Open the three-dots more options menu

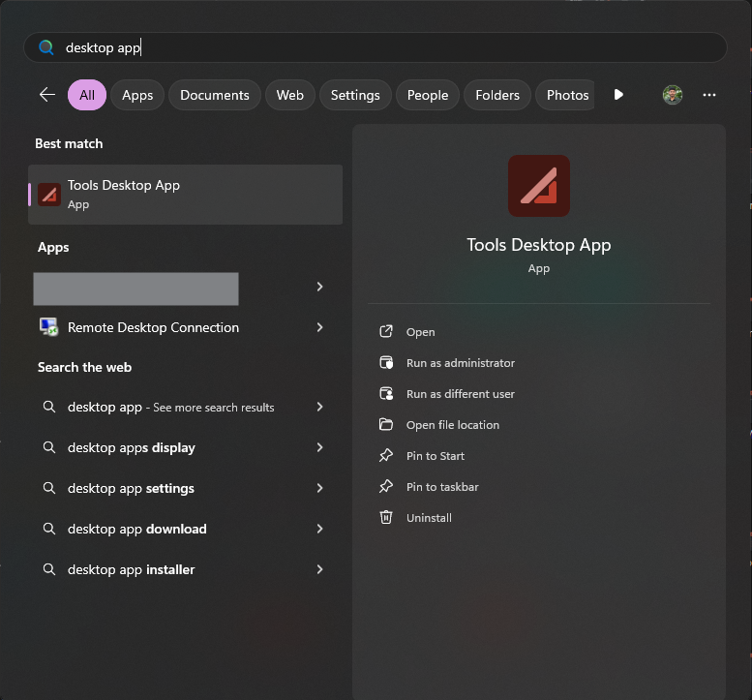pyautogui.click(x=708, y=95)
